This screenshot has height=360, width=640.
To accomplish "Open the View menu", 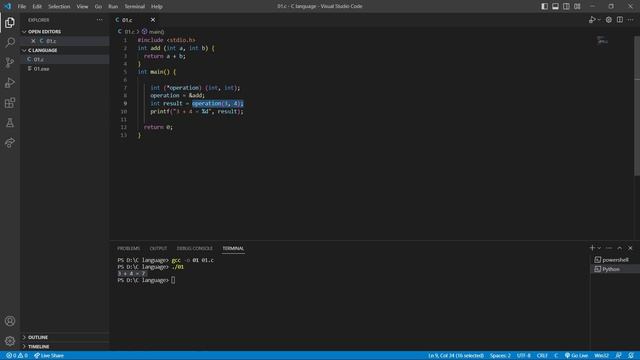I will pyautogui.click(x=82, y=6).
